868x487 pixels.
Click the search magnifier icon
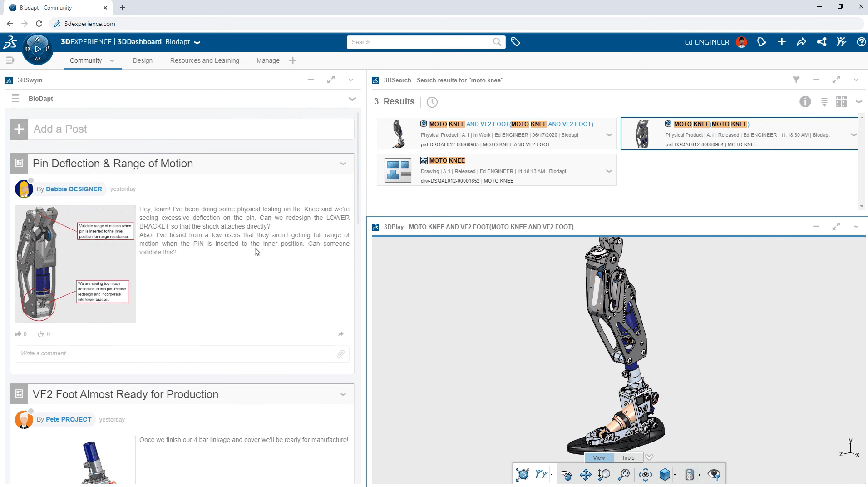tap(497, 42)
